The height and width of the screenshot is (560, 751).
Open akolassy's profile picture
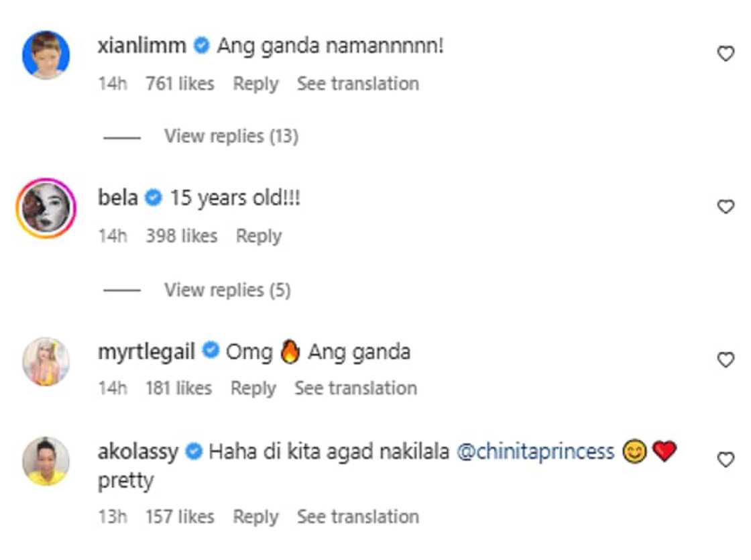46,461
